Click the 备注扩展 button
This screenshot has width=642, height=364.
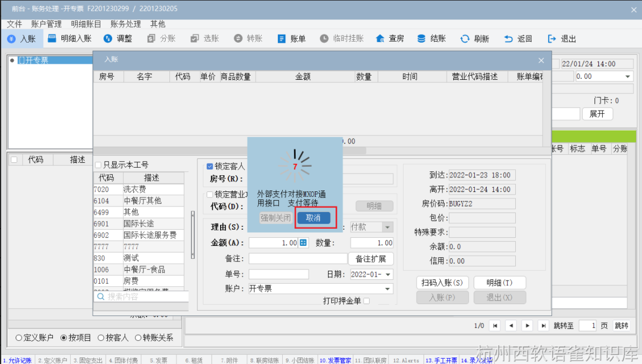(371, 259)
